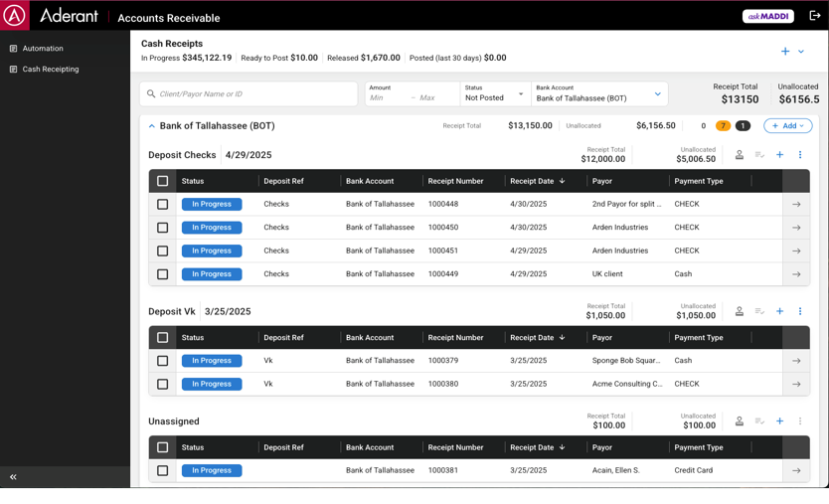This screenshot has width=829, height=504.
Task: Select all in Deposit Vk table
Action: pyautogui.click(x=162, y=337)
